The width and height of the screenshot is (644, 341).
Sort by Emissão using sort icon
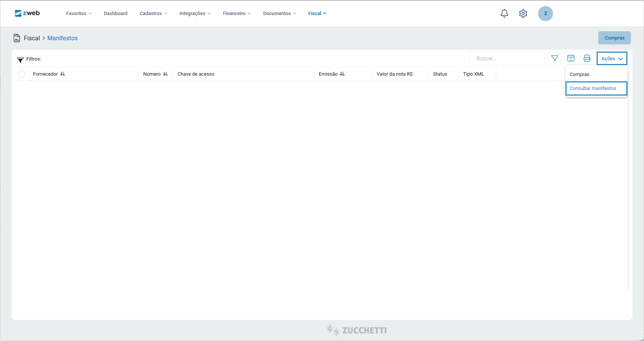pos(342,74)
